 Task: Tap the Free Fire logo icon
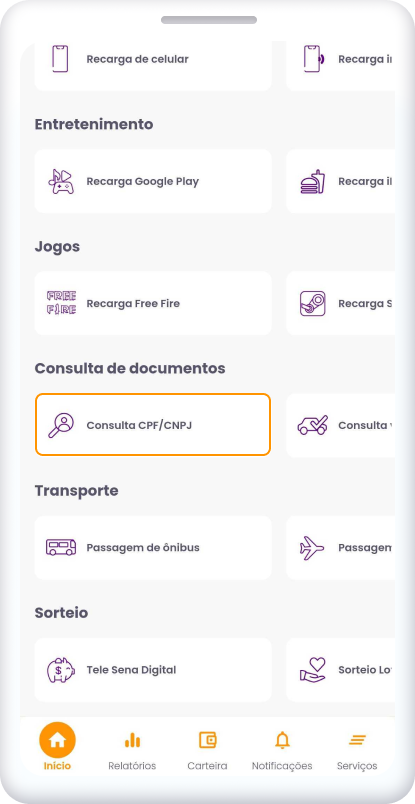pos(61,303)
